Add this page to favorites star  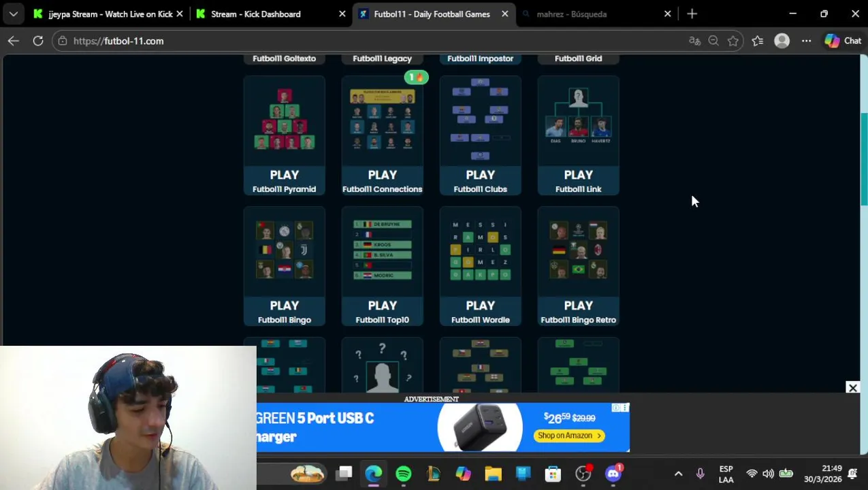[x=733, y=41]
